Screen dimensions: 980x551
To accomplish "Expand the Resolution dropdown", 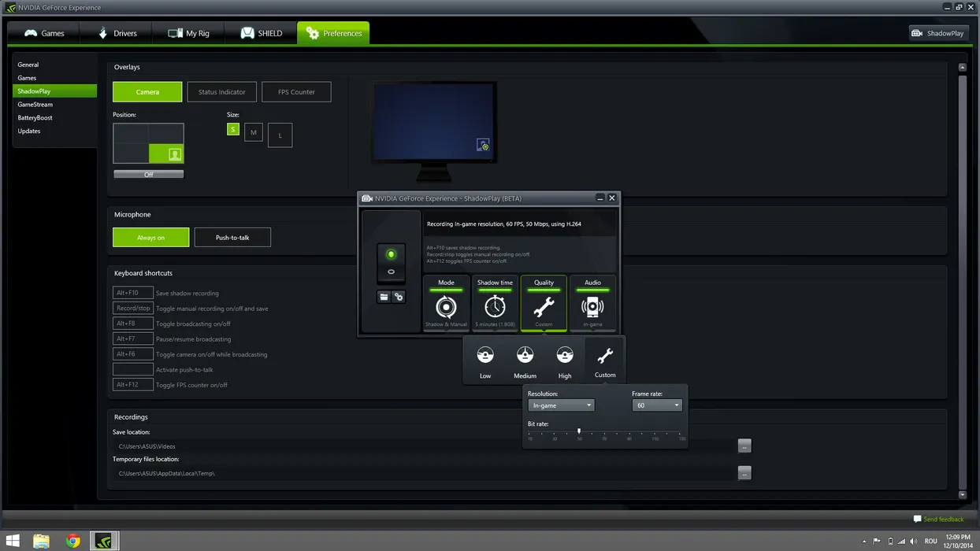I will (x=561, y=405).
